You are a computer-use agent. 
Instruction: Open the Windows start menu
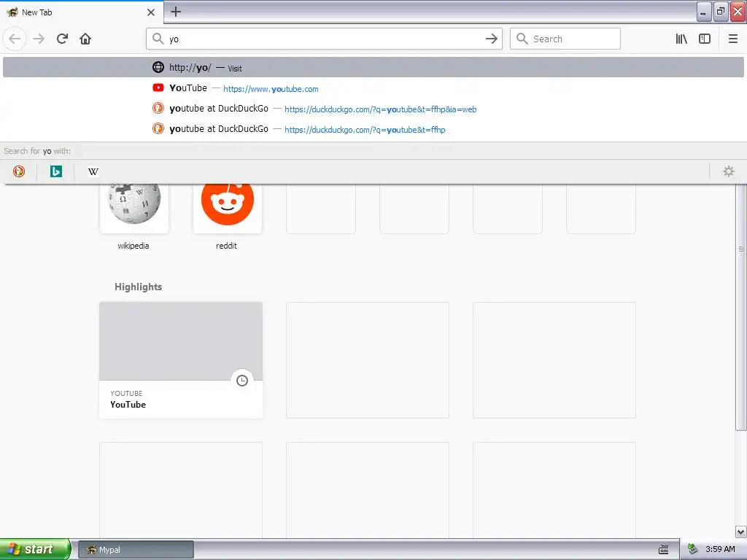(35, 549)
